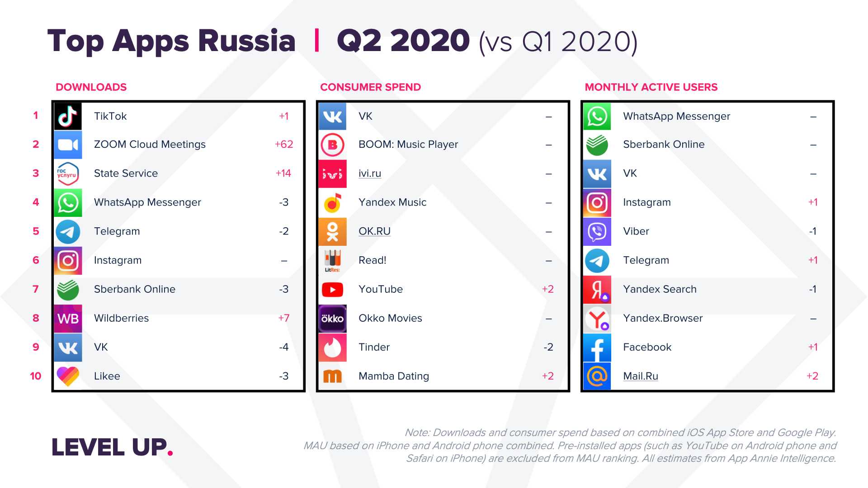Click the BOOM Music Player icon
This screenshot has height=488, width=868.
pos(332,144)
